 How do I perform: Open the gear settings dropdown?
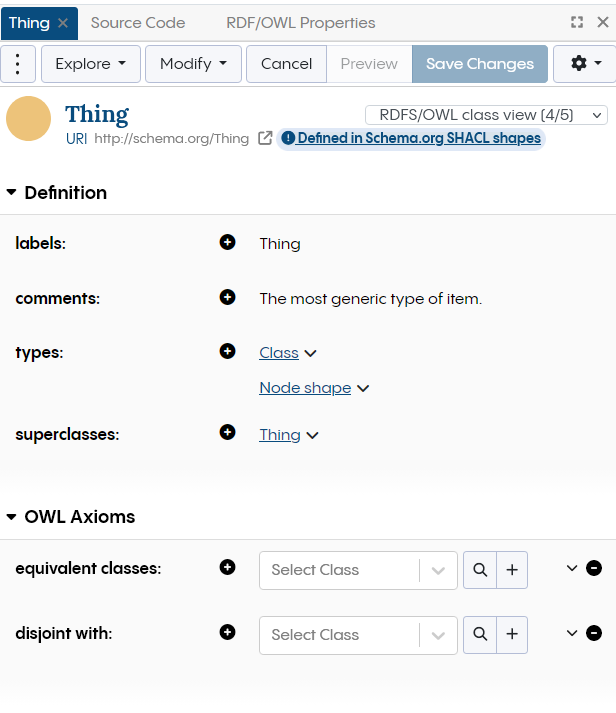click(x=586, y=64)
